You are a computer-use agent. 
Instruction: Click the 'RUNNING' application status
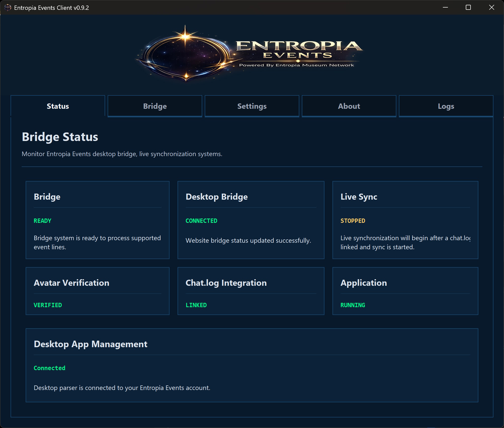point(353,305)
